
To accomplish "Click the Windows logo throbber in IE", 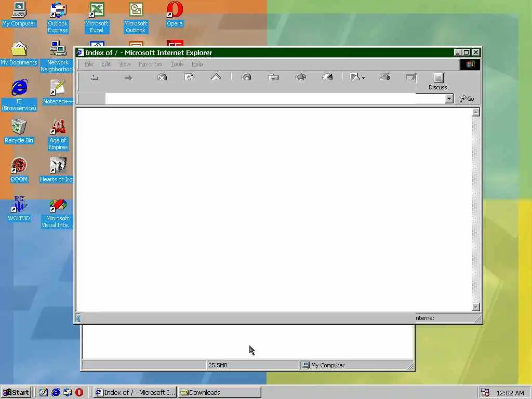I will (x=470, y=64).
